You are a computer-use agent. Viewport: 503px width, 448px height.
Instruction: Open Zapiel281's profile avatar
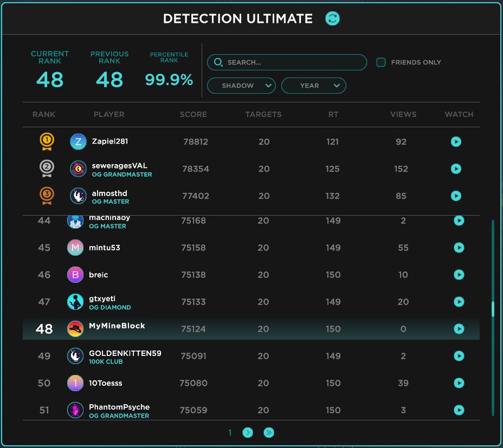point(78,141)
